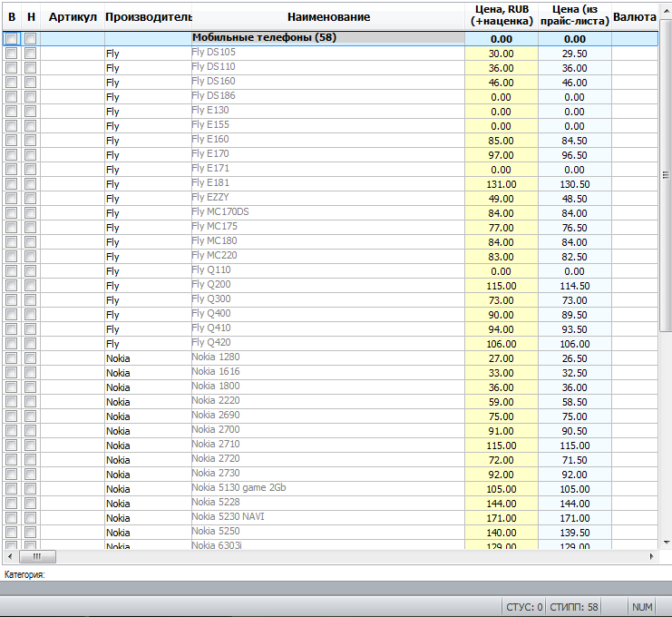
Task: Click the 171.00 markup price for Nokia 5230 NAVI
Action: point(502,517)
